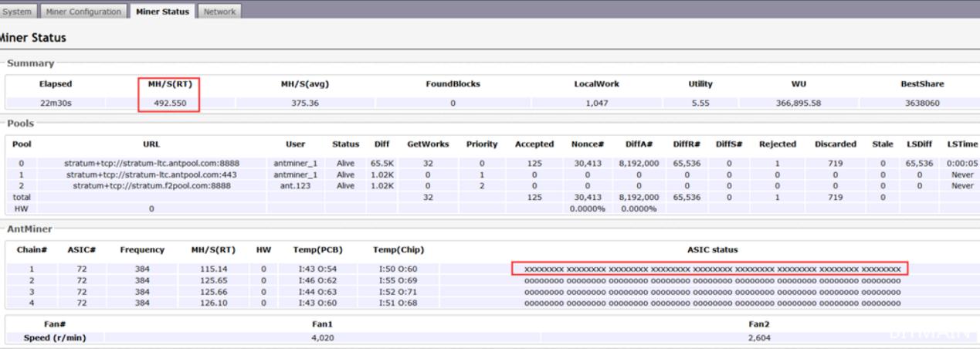Image resolution: width=980 pixels, height=349 pixels.
Task: Click the Fan2 speed value 2,604
Action: point(760,338)
